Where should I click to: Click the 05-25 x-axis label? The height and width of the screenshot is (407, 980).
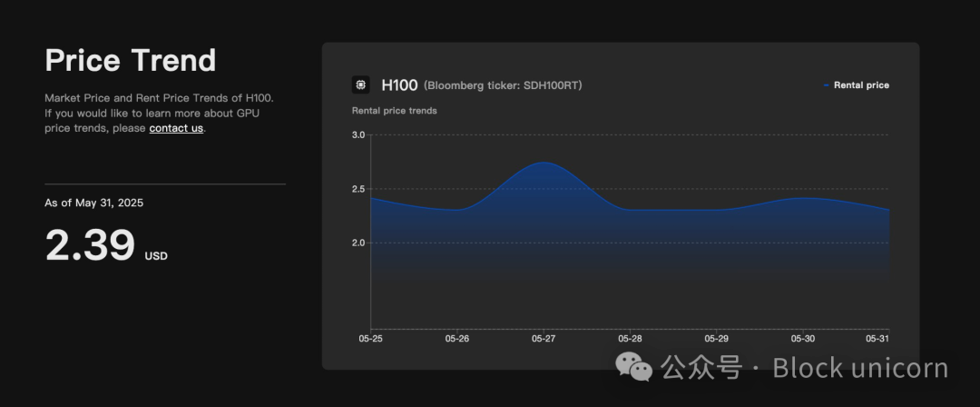pyautogui.click(x=370, y=339)
